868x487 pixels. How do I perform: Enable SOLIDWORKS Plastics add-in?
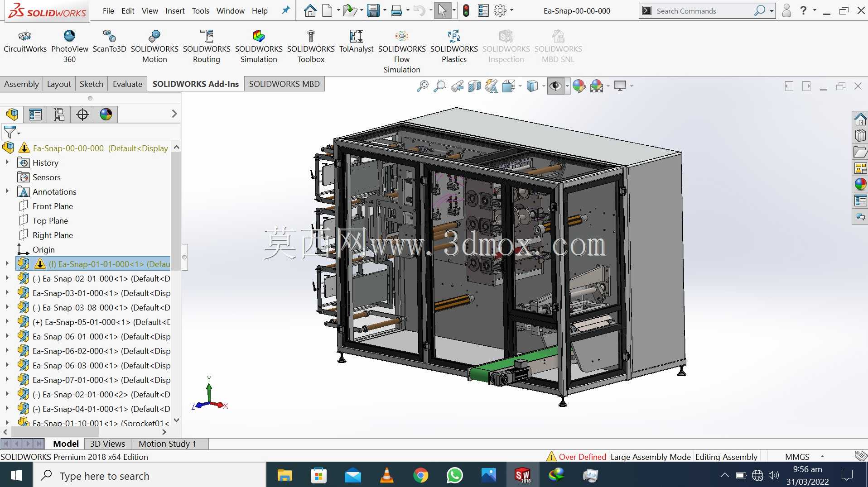click(454, 47)
